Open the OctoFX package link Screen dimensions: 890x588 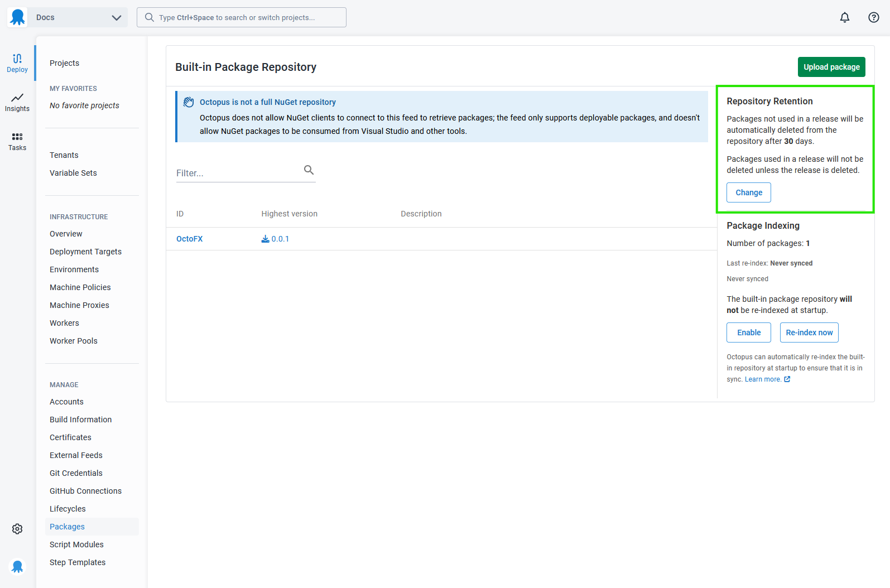[190, 239]
